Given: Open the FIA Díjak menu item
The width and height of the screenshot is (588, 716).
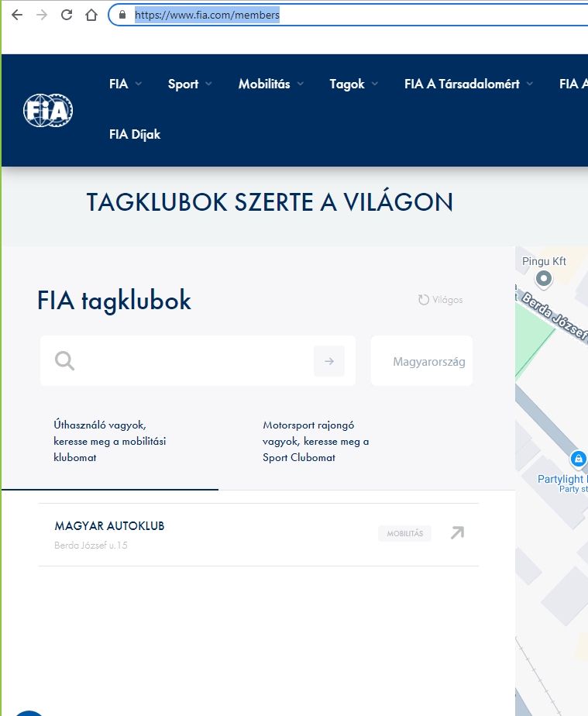Looking at the screenshot, I should point(135,134).
